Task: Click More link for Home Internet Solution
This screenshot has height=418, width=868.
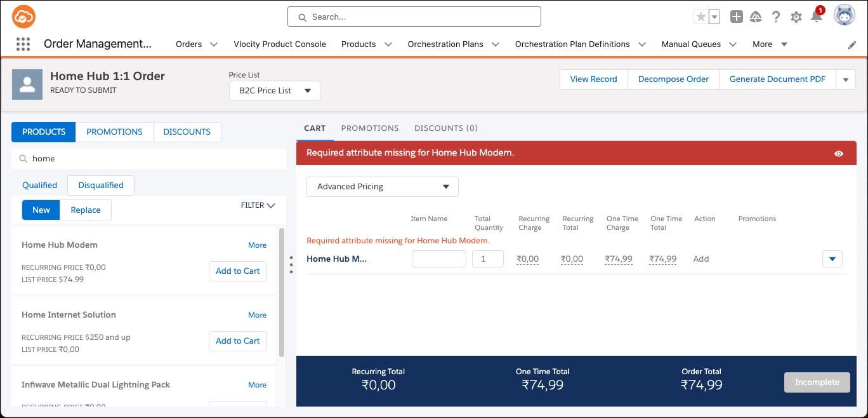Action: [x=257, y=315]
